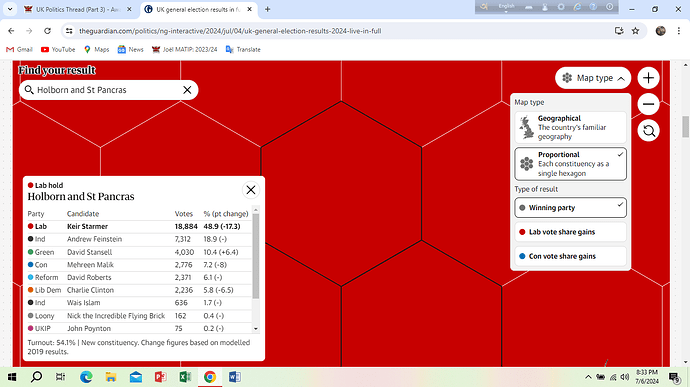Reset the map view with refresh icon
Screen dimensions: 690x387
pos(648,131)
